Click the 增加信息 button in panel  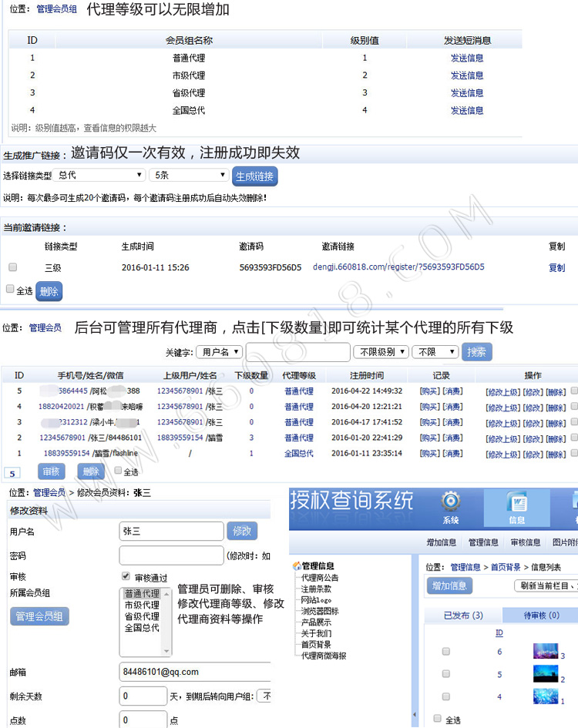click(x=449, y=585)
